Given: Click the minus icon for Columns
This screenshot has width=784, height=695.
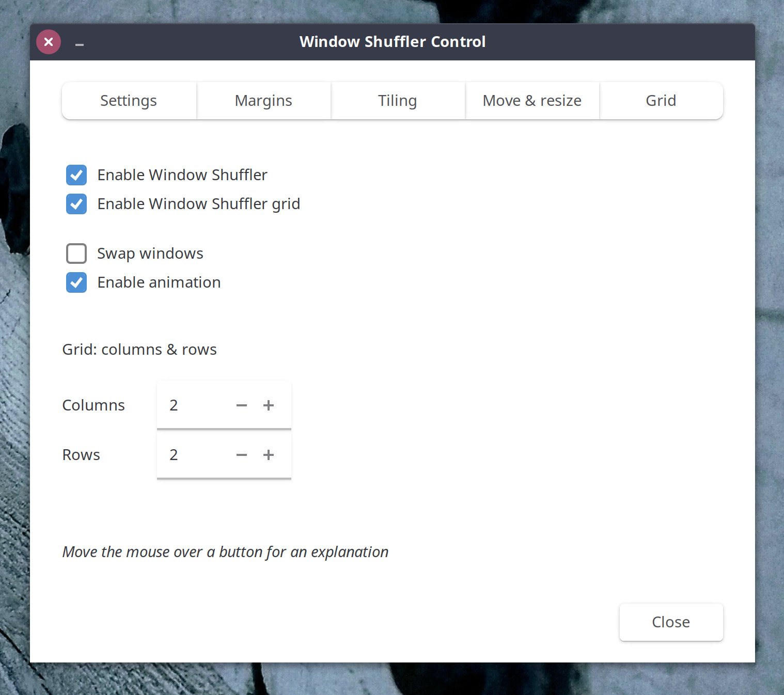Looking at the screenshot, I should [x=241, y=405].
